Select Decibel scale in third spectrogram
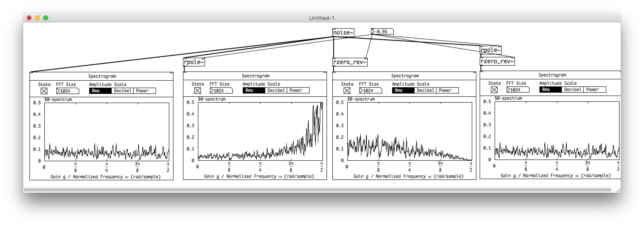Screen dimensions: 644x226 click(x=425, y=90)
